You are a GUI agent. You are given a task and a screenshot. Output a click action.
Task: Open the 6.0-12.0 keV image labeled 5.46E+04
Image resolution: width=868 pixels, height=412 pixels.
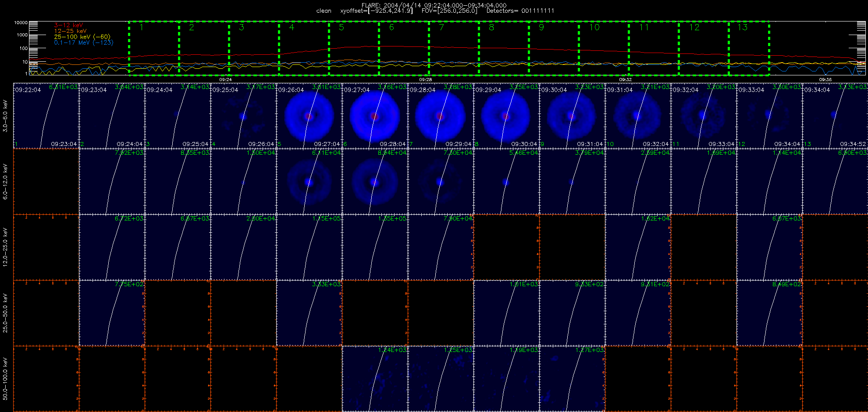point(506,181)
